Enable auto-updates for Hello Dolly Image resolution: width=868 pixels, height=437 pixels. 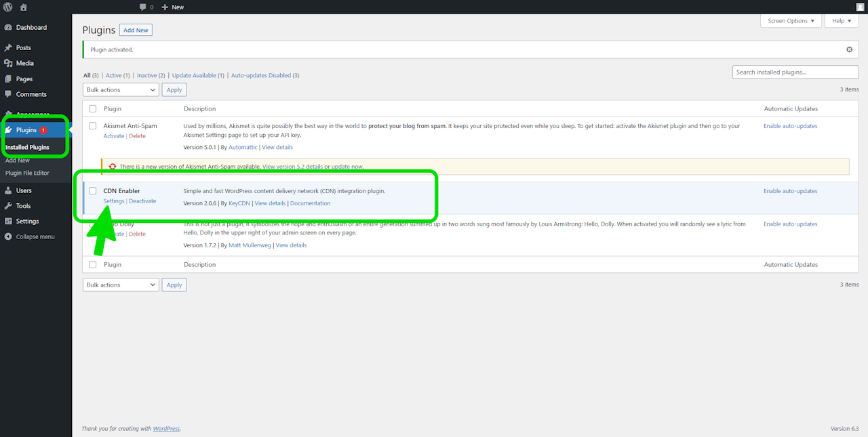tap(790, 224)
